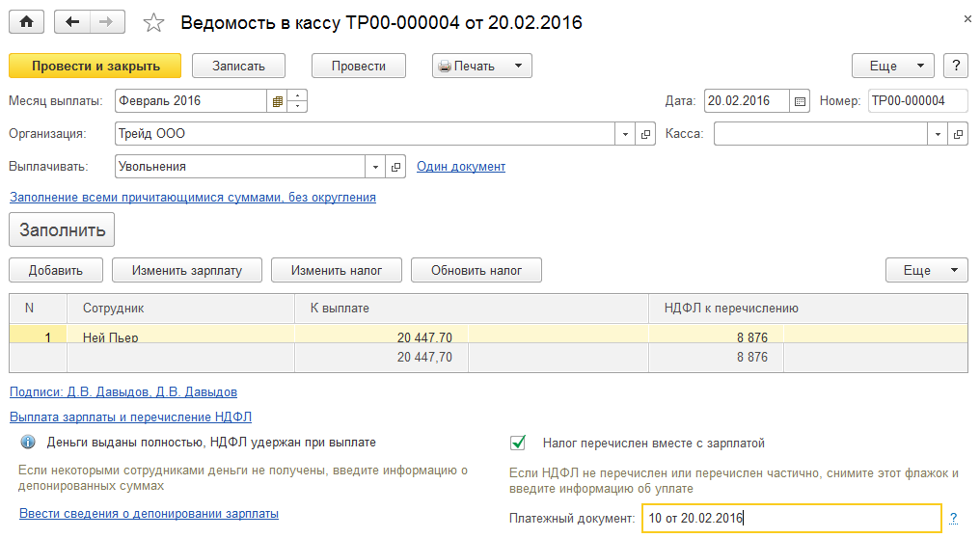
Task: Expand the Выплачивать dropdown list
Action: [x=375, y=167]
